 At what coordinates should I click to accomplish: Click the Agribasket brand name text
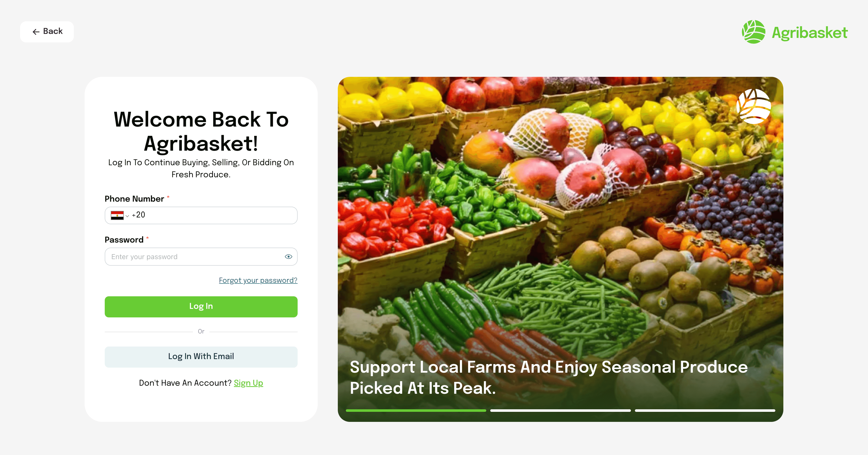810,33
